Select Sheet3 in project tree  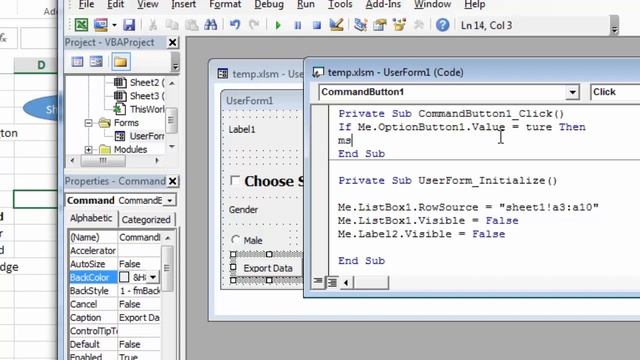(139, 96)
